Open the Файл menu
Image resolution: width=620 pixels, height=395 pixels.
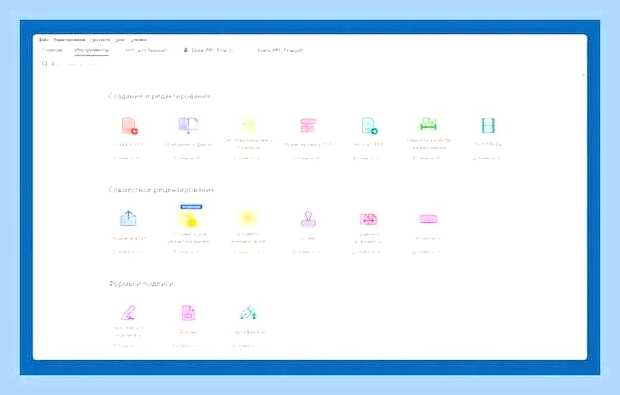(x=43, y=40)
